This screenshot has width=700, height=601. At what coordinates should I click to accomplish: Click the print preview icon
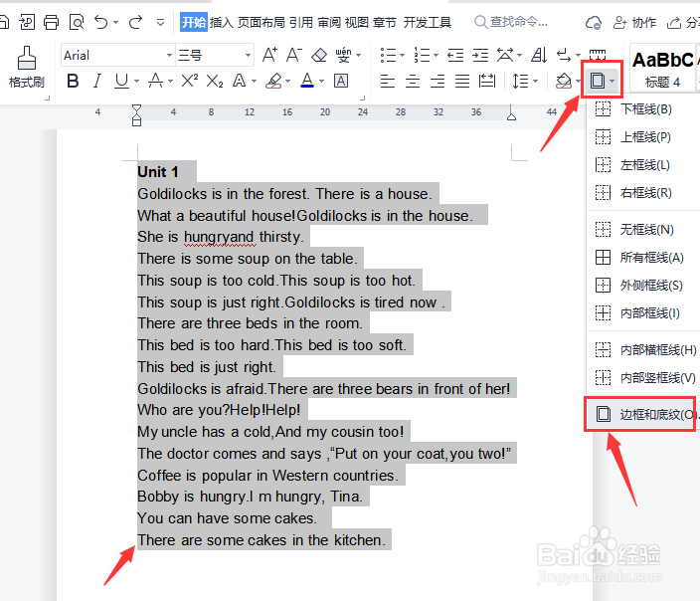tap(77, 22)
